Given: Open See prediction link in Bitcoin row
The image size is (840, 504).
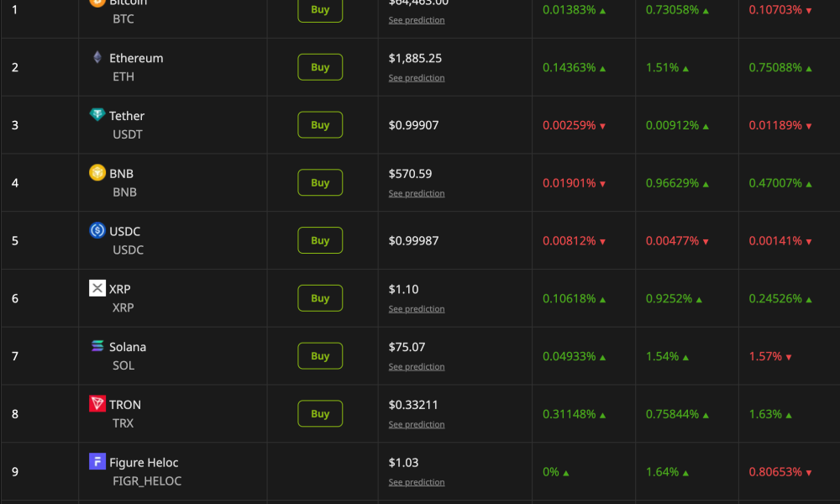Looking at the screenshot, I should click(417, 20).
